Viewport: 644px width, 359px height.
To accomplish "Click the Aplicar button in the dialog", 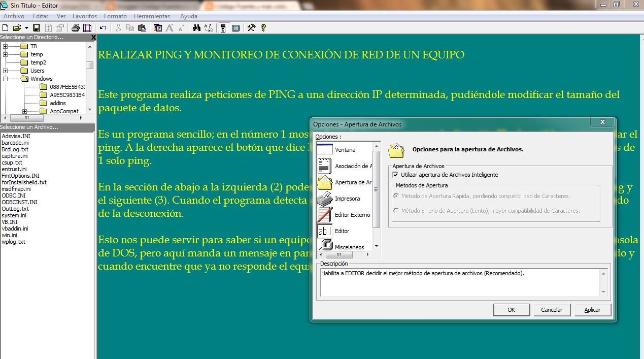I will (x=592, y=309).
